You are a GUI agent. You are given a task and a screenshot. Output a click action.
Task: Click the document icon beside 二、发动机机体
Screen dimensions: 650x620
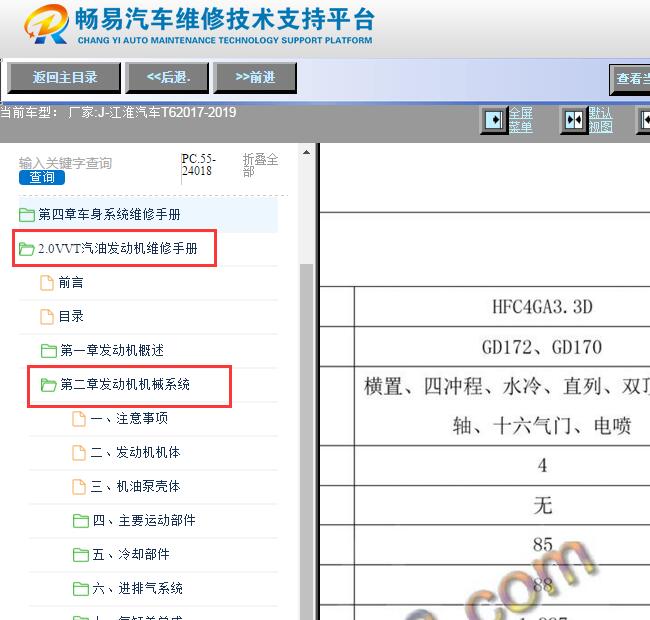pos(79,453)
